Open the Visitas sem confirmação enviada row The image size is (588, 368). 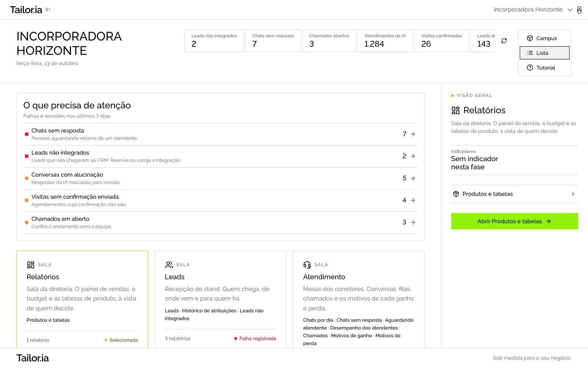point(220,201)
